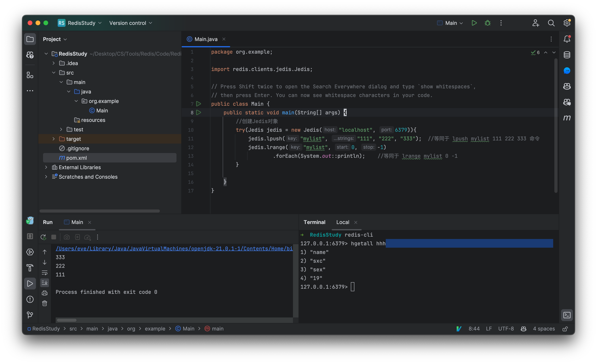Expand the .idea folder
597x364 pixels.
(x=54, y=63)
